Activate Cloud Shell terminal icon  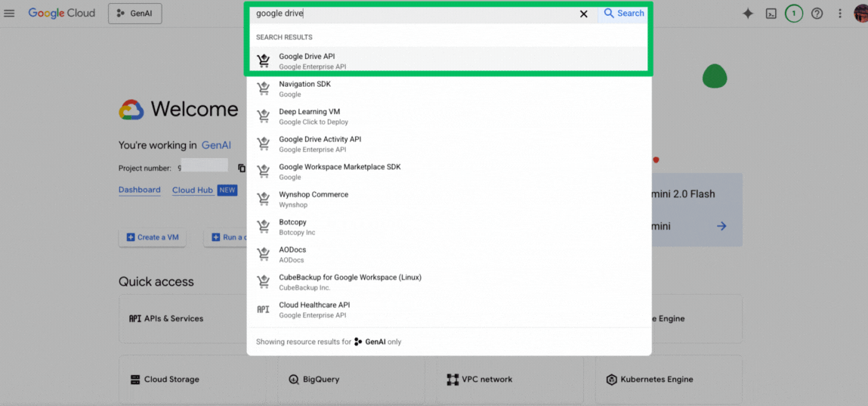[x=771, y=14]
